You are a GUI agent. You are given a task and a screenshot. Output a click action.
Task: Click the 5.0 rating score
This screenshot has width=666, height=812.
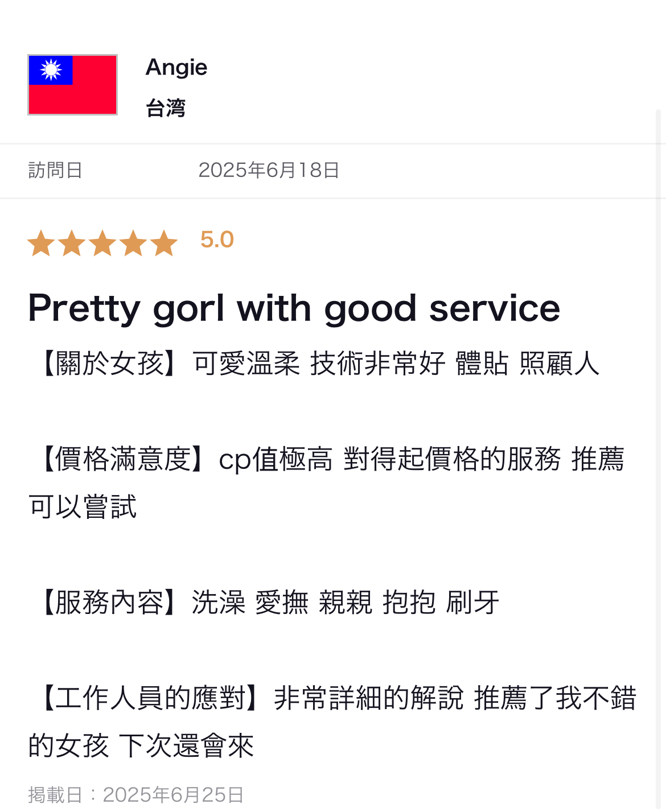pos(217,240)
